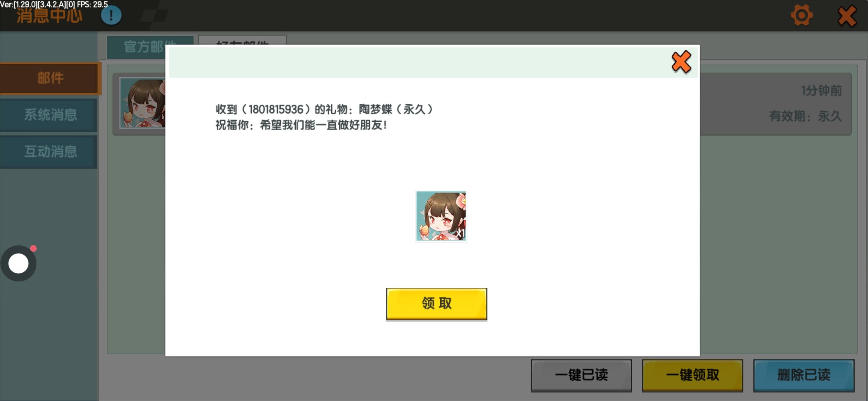Image resolution: width=868 pixels, height=401 pixels.
Task: Click the blue 删除已读 button
Action: (x=803, y=375)
